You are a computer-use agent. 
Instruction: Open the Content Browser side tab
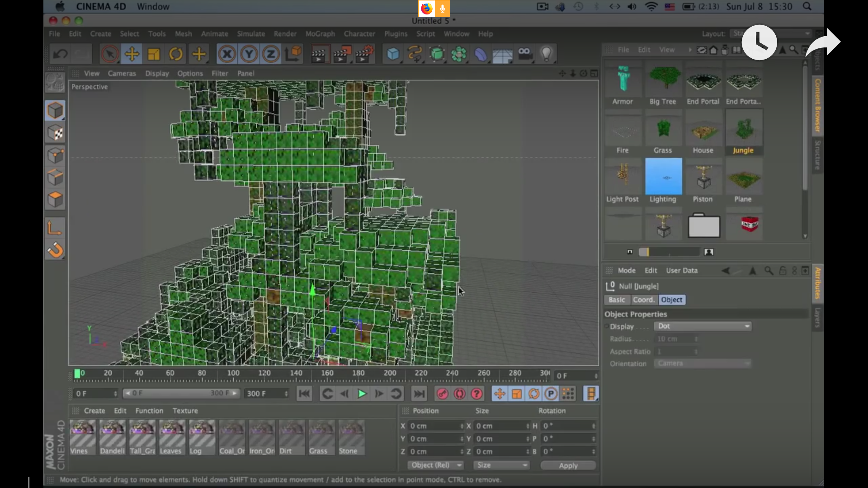[817, 106]
